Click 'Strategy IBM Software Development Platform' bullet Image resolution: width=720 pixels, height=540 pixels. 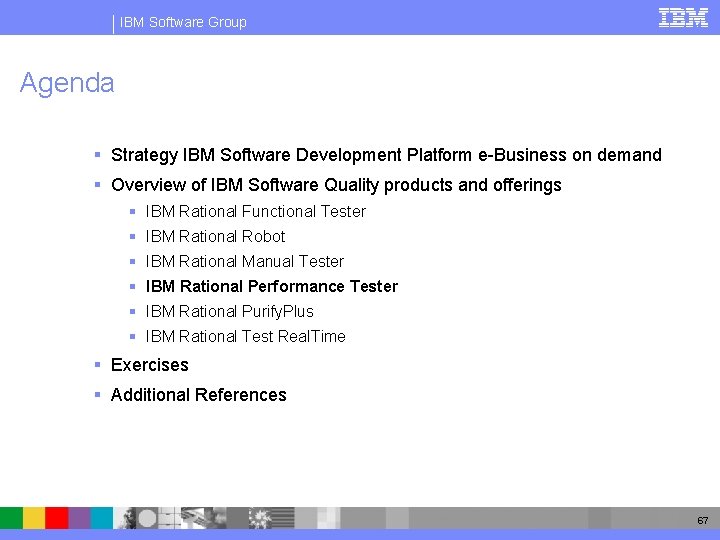386,155
